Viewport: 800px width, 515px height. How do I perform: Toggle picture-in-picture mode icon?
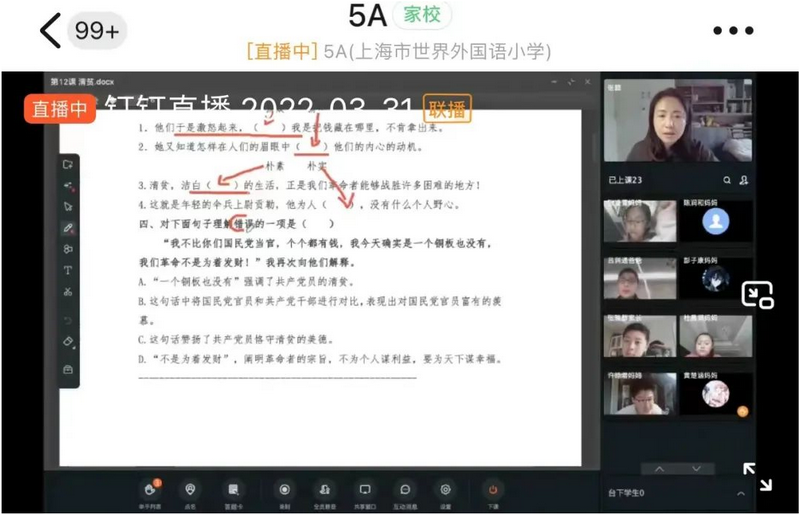coord(757,294)
